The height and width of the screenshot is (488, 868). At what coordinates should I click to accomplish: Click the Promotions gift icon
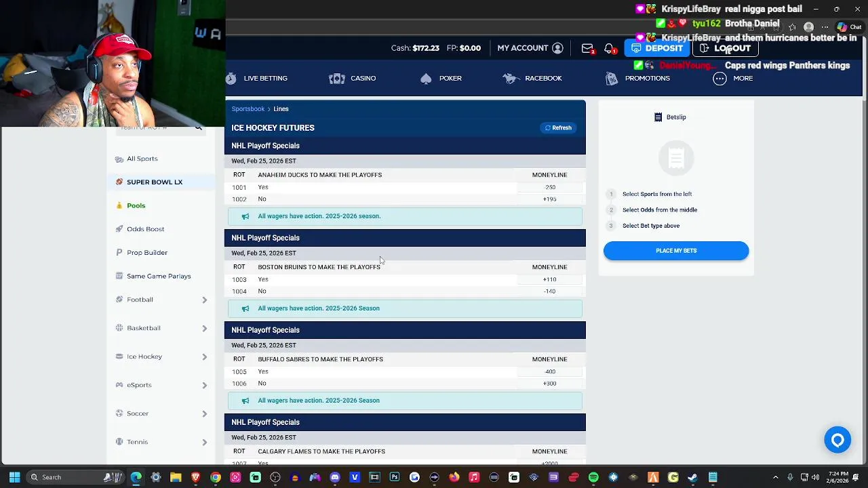(612, 79)
